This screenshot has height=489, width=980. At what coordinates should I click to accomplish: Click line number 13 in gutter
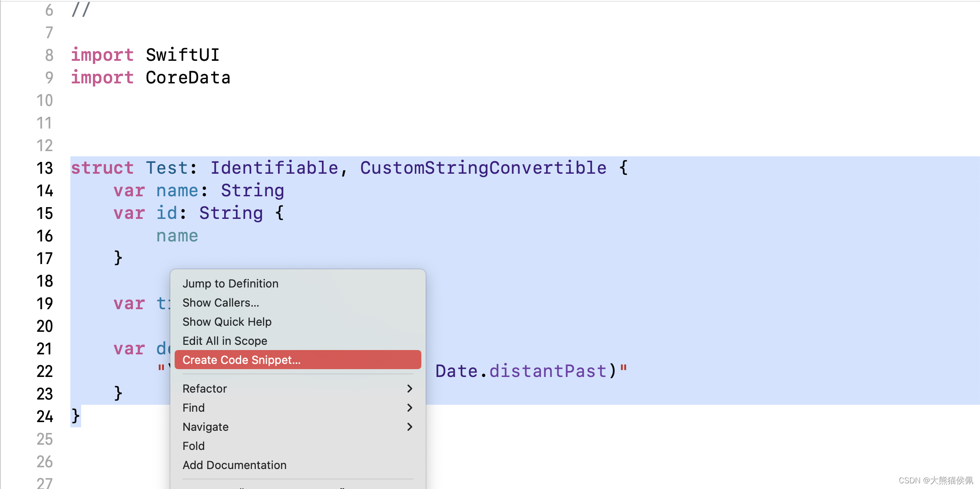click(x=45, y=168)
